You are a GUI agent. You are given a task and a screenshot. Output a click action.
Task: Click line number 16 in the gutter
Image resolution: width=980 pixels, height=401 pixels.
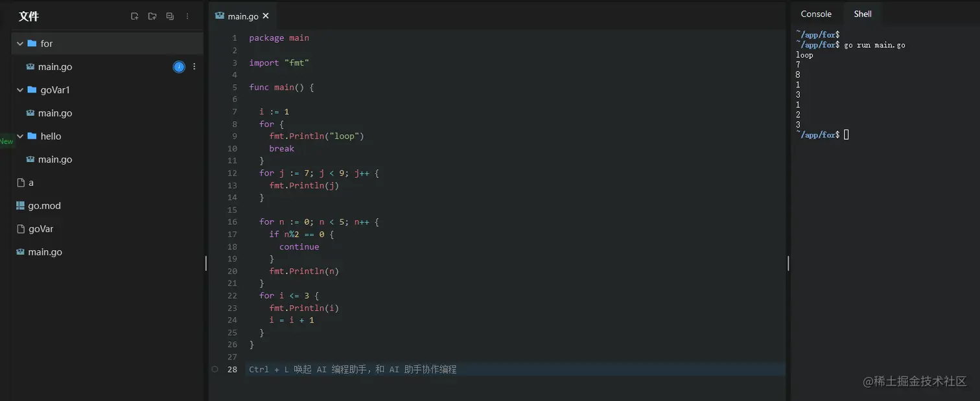click(232, 222)
